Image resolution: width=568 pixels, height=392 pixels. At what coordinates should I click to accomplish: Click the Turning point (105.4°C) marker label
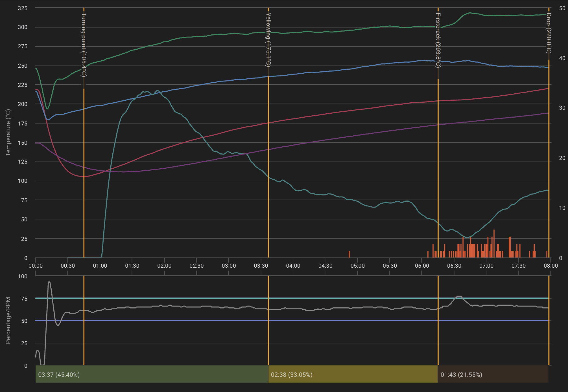click(84, 45)
